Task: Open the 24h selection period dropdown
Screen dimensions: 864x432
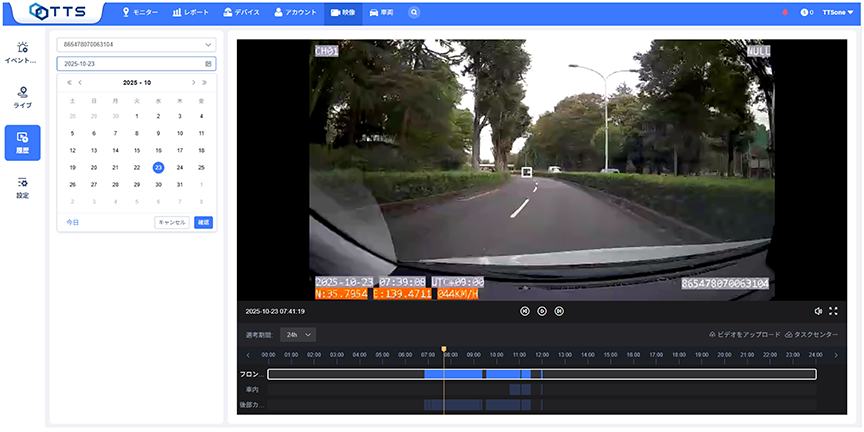Action: (x=297, y=334)
